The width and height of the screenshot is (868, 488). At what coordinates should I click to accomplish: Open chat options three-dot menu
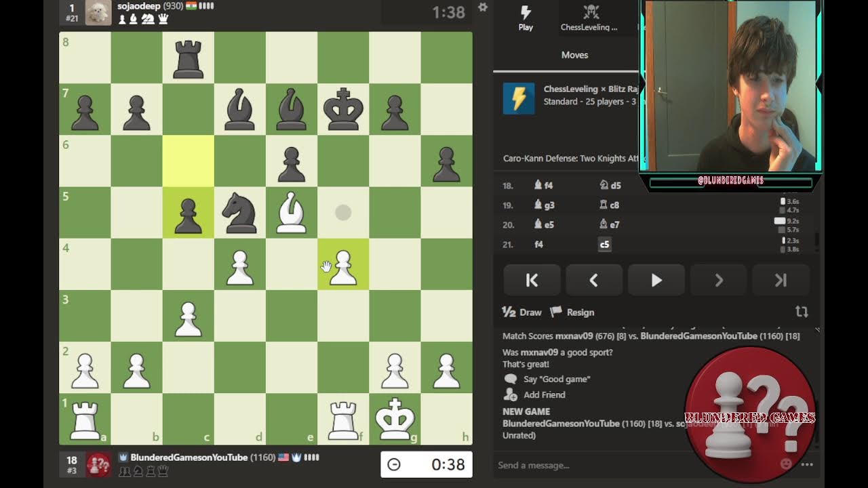(807, 465)
